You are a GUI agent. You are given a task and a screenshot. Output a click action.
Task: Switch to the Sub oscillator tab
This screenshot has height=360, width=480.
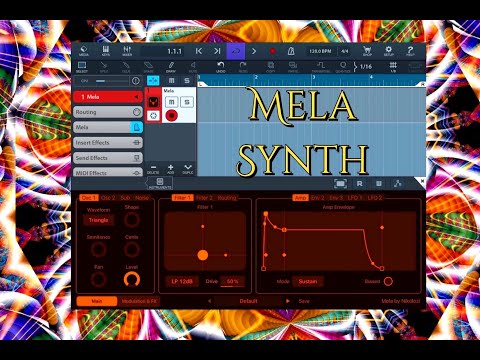point(125,198)
